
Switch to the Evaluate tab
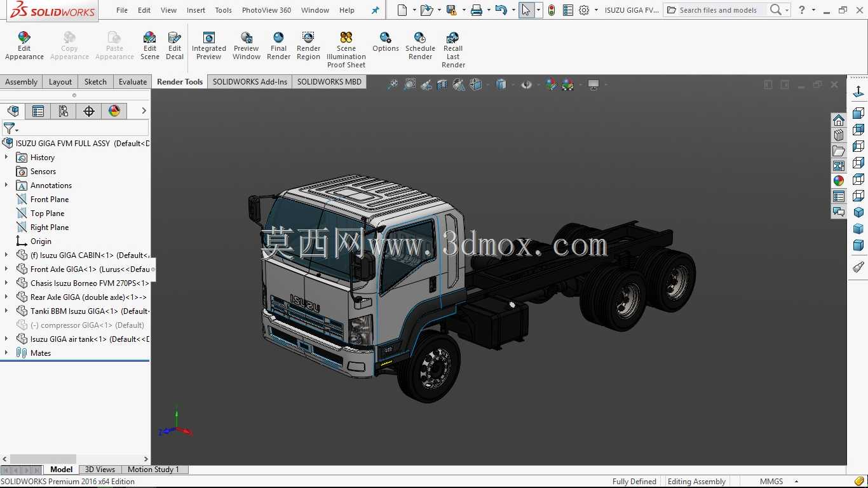132,81
